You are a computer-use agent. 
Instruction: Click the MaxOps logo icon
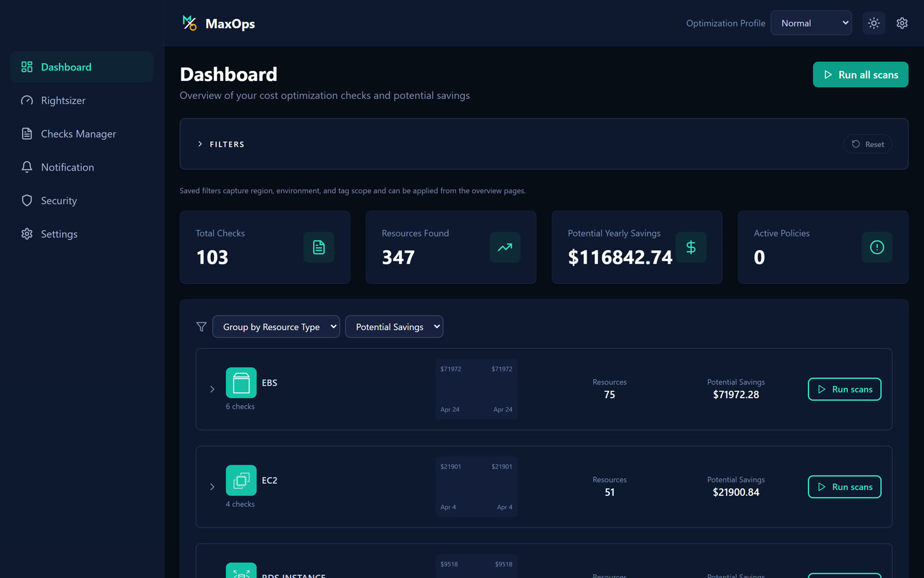(x=189, y=23)
